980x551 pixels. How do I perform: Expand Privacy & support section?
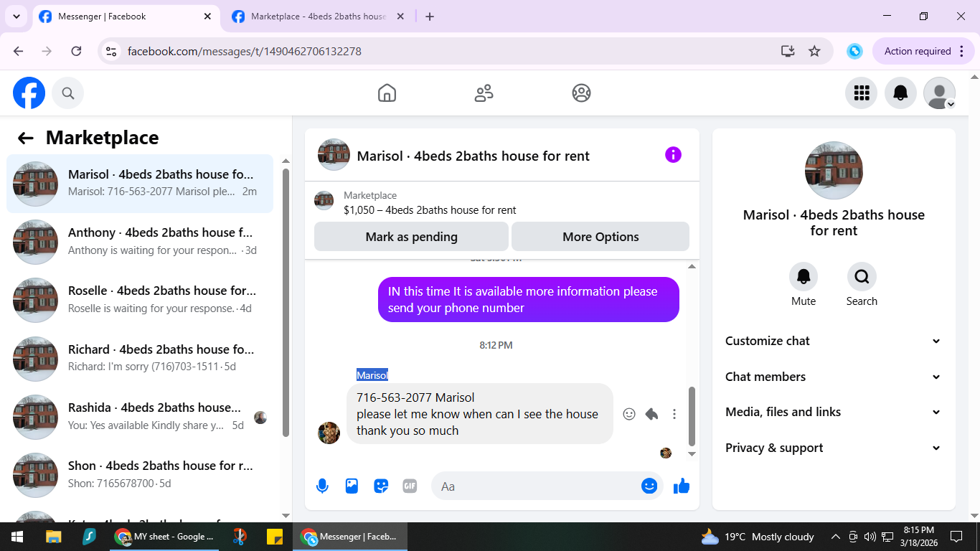(833, 448)
